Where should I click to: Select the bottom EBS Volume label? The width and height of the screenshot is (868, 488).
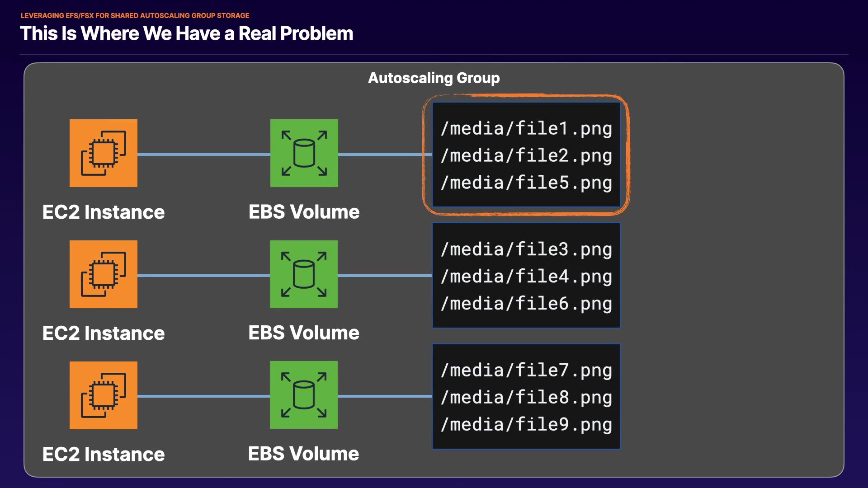(304, 454)
